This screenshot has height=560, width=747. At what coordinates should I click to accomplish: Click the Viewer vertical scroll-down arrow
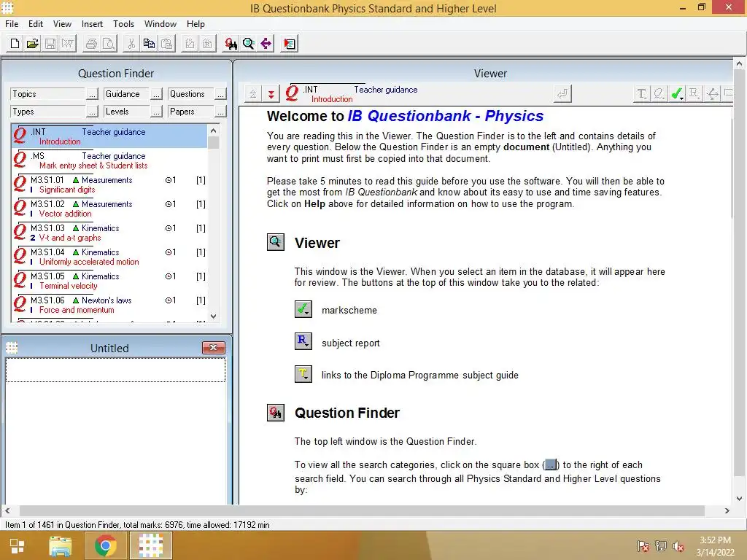tap(740, 499)
